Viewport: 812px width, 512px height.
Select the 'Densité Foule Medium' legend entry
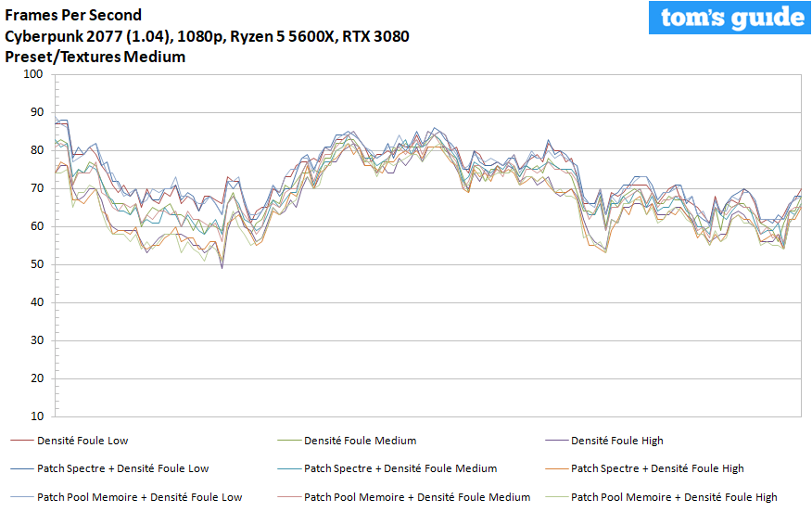(x=347, y=441)
